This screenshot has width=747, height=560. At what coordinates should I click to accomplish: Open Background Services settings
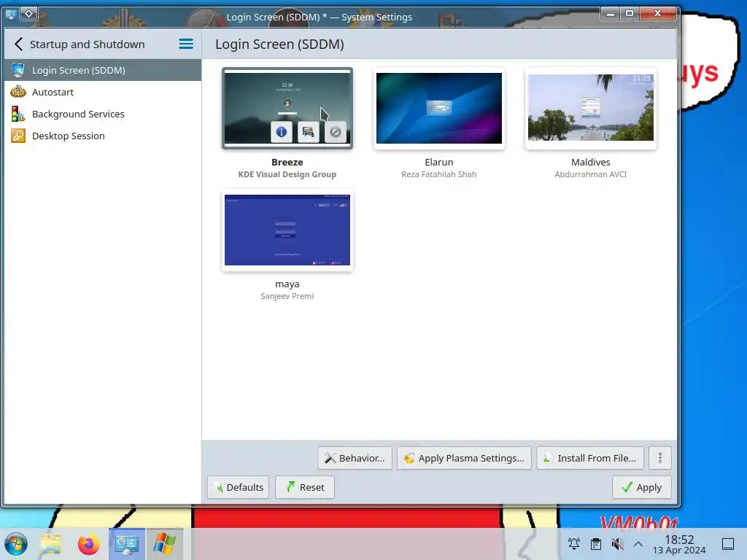103,114
